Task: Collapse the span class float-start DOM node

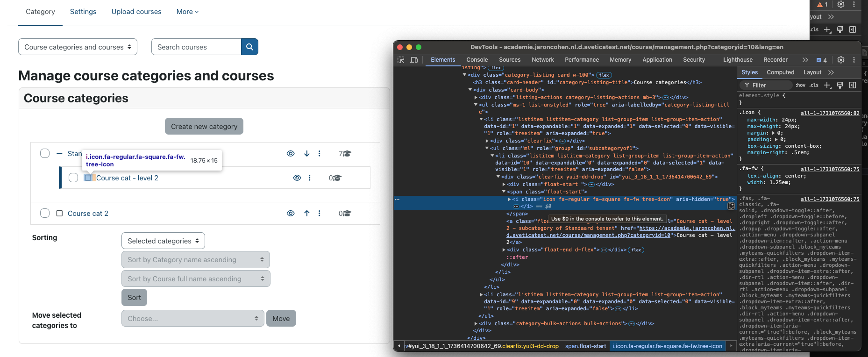Action: (504, 192)
